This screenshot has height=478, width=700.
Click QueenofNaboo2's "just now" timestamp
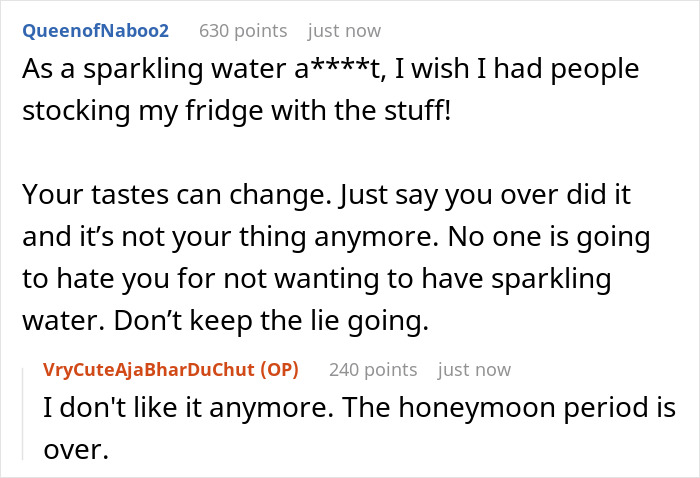click(344, 30)
